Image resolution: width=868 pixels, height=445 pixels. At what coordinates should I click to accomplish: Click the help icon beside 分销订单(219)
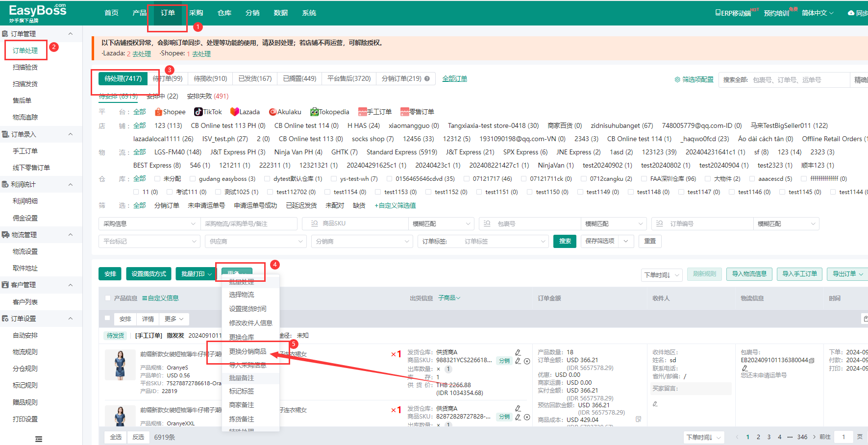tap(427, 78)
